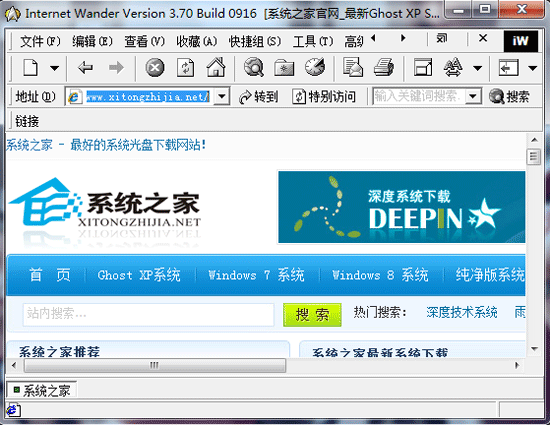Image resolution: width=550 pixels, height=425 pixels.
Task: Click the recycle triangle toolbar icon
Action: click(453, 67)
